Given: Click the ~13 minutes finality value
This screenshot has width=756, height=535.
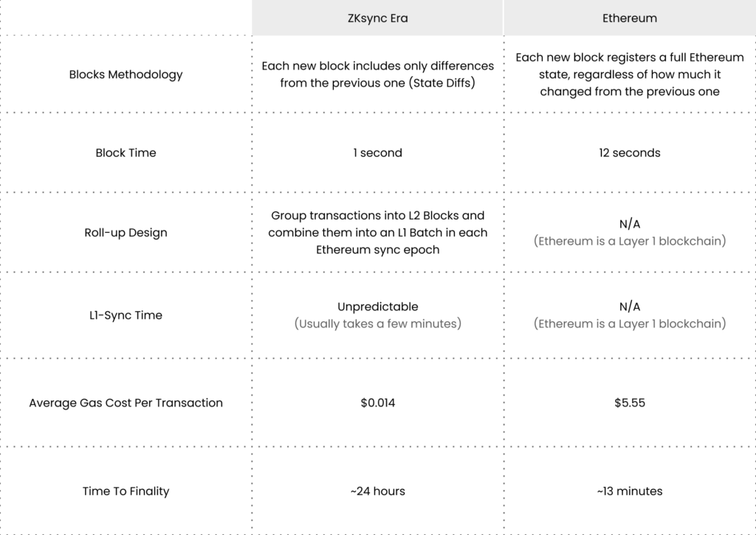Looking at the screenshot, I should point(630,491).
